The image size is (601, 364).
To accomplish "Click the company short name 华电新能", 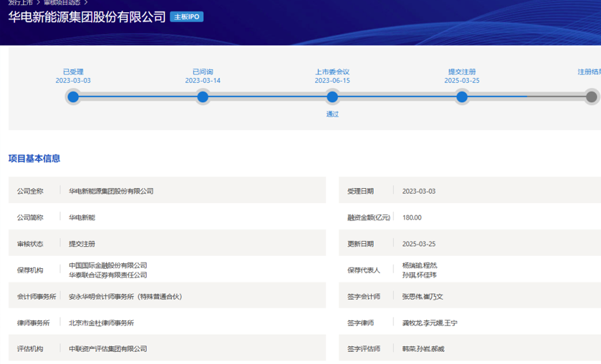I will 82,218.
